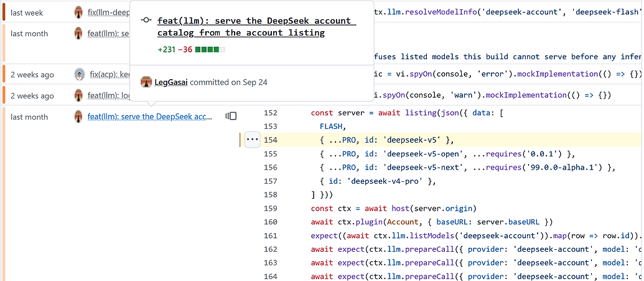The image size is (644, 281).
Task: Click the LegGasai avatar in the hovercard
Action: [146, 82]
